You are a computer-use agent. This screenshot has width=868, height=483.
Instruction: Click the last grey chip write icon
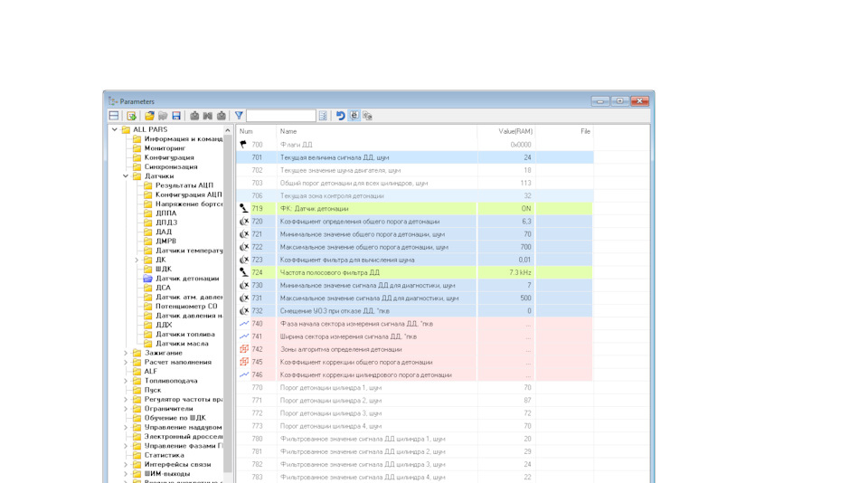click(221, 115)
